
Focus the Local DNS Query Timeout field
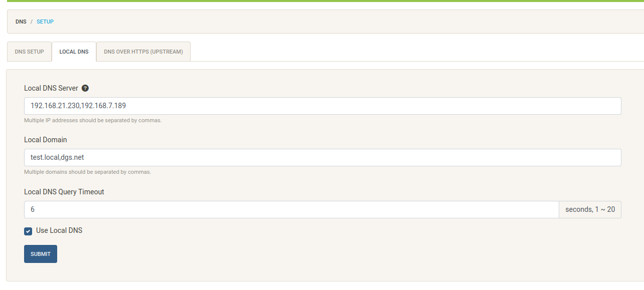tap(291, 209)
